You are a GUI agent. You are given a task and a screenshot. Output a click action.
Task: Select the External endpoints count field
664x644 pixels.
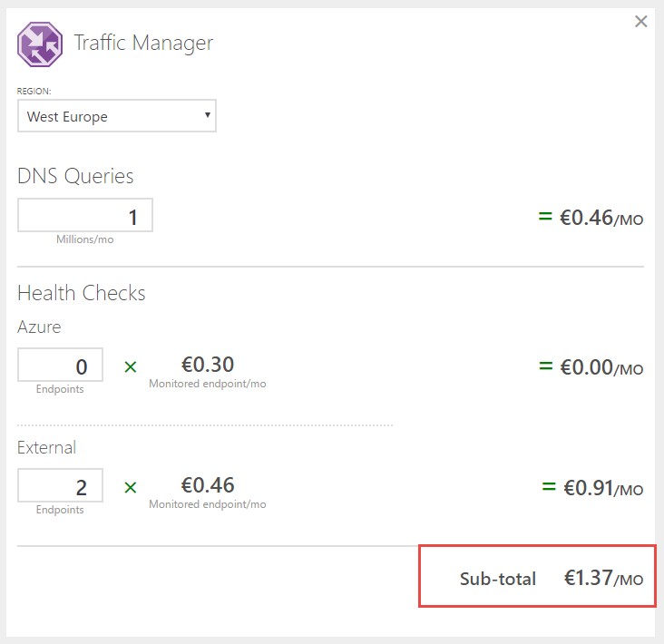click(x=61, y=486)
